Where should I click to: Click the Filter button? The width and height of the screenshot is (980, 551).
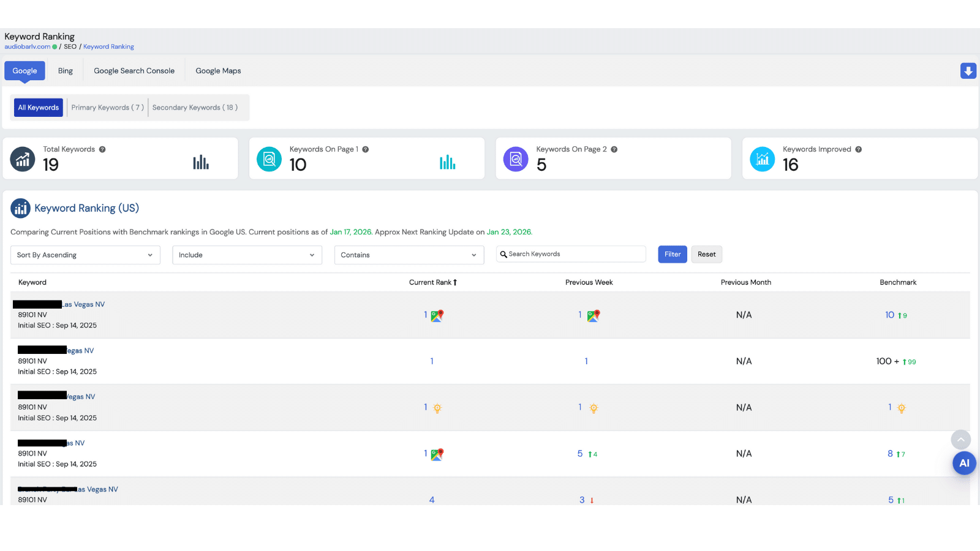[x=673, y=255]
